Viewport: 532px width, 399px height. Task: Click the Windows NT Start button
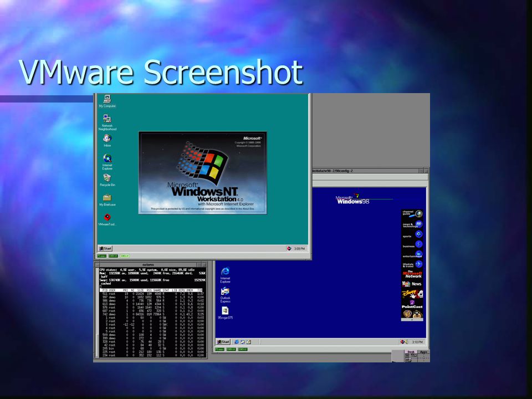(105, 248)
